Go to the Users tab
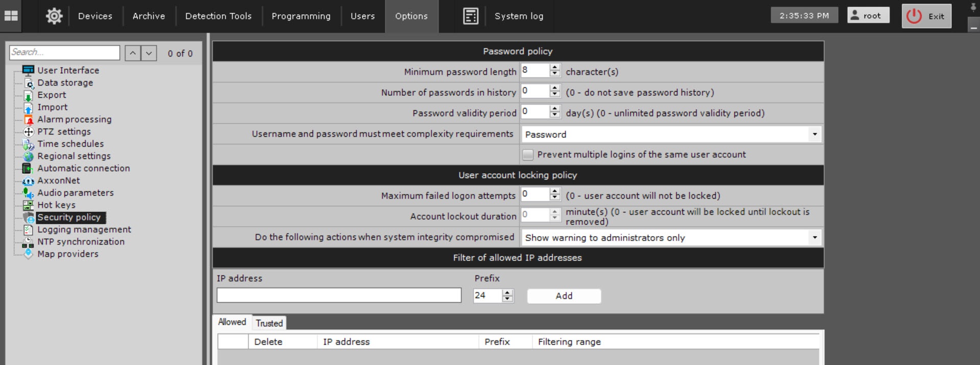Screen dimensions: 980x365 [362, 16]
